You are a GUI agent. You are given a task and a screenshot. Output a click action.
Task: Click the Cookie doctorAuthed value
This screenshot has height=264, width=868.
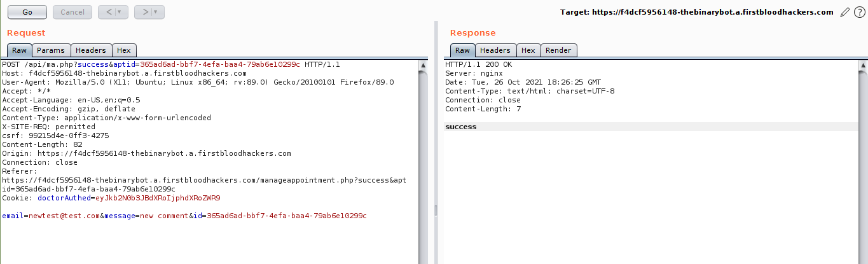click(x=158, y=198)
